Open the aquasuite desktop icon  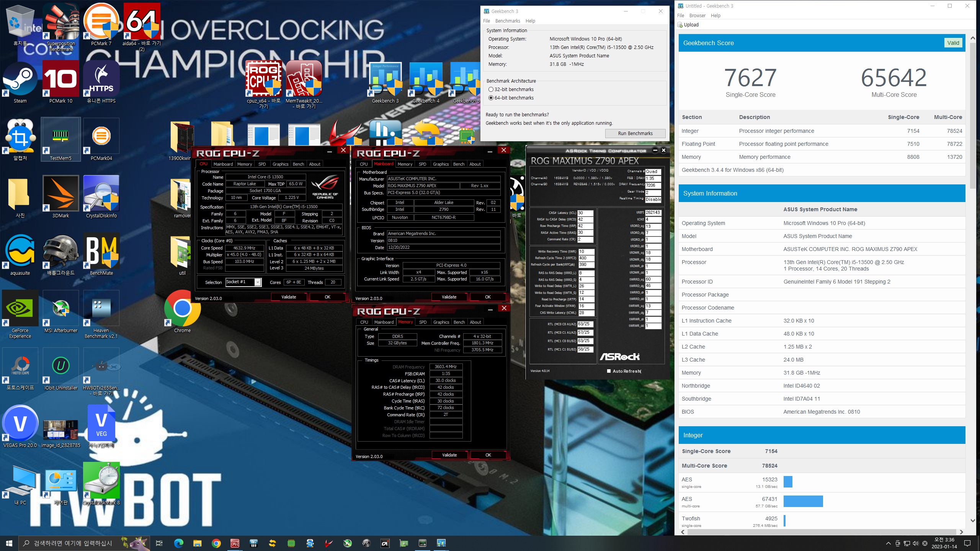(x=20, y=254)
